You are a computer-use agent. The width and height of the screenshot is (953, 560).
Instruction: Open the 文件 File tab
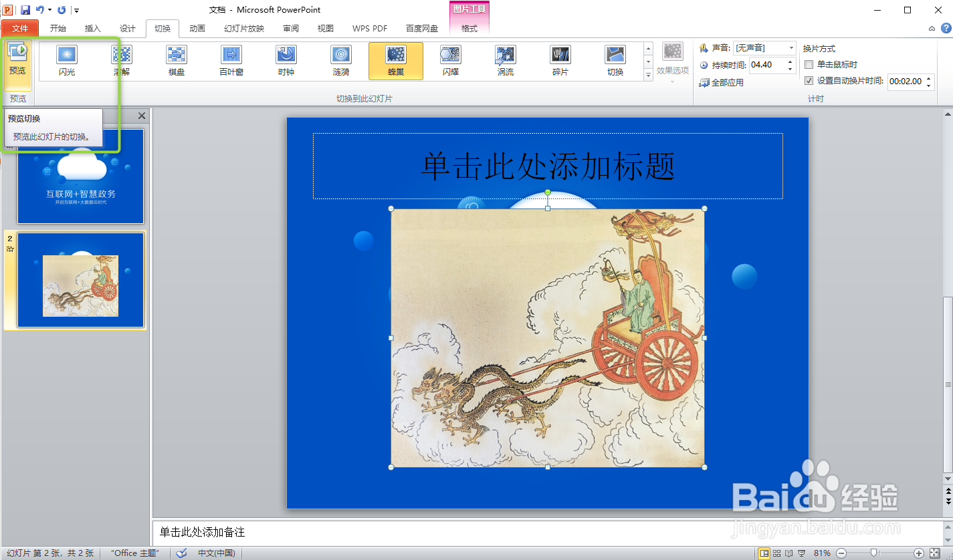[20, 29]
